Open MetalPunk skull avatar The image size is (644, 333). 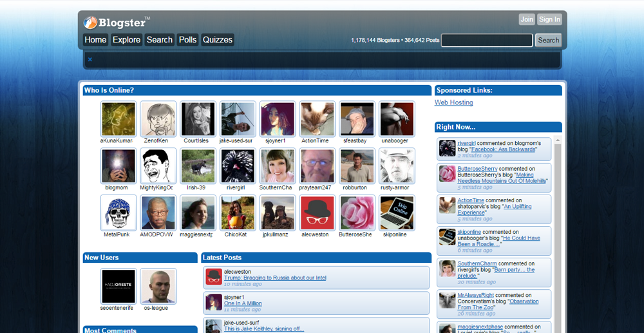(x=118, y=213)
